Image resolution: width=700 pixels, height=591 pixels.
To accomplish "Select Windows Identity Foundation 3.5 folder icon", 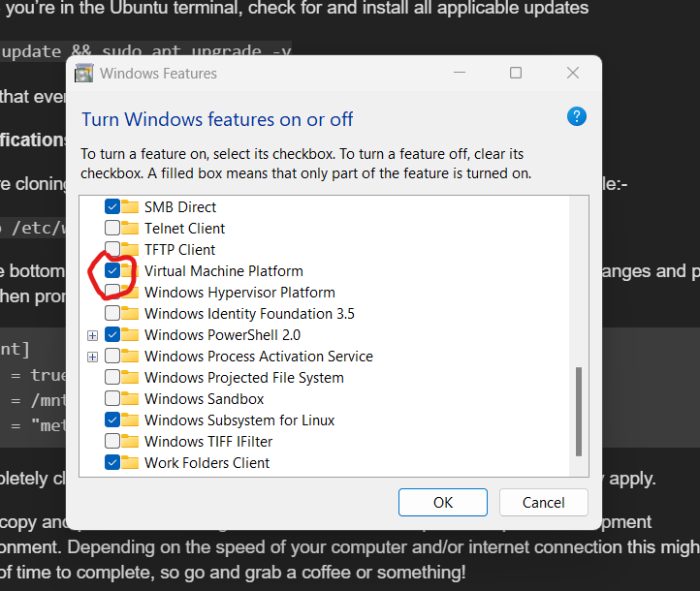I will point(130,313).
